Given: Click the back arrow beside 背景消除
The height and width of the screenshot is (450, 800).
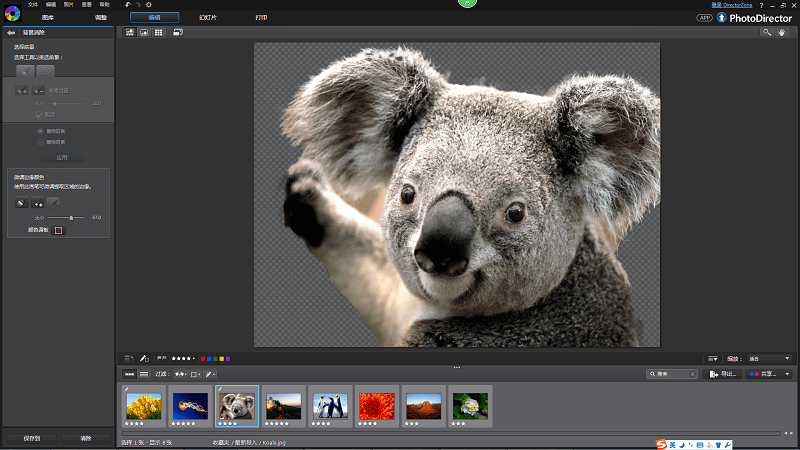Looking at the screenshot, I should [x=10, y=33].
